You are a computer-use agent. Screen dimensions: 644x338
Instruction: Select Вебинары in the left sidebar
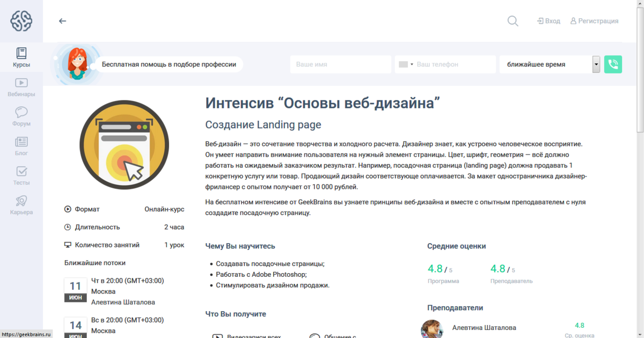coord(21,87)
